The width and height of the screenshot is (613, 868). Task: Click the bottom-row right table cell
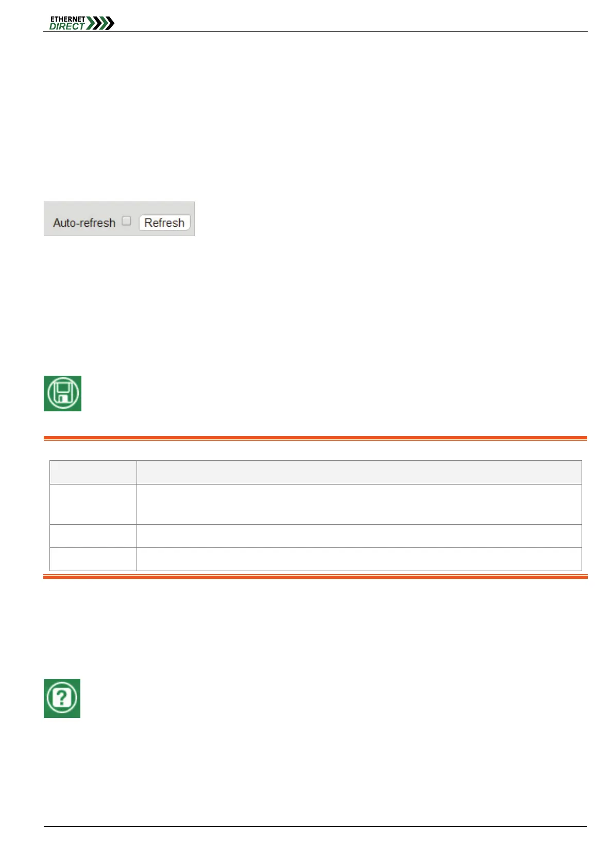(x=359, y=559)
